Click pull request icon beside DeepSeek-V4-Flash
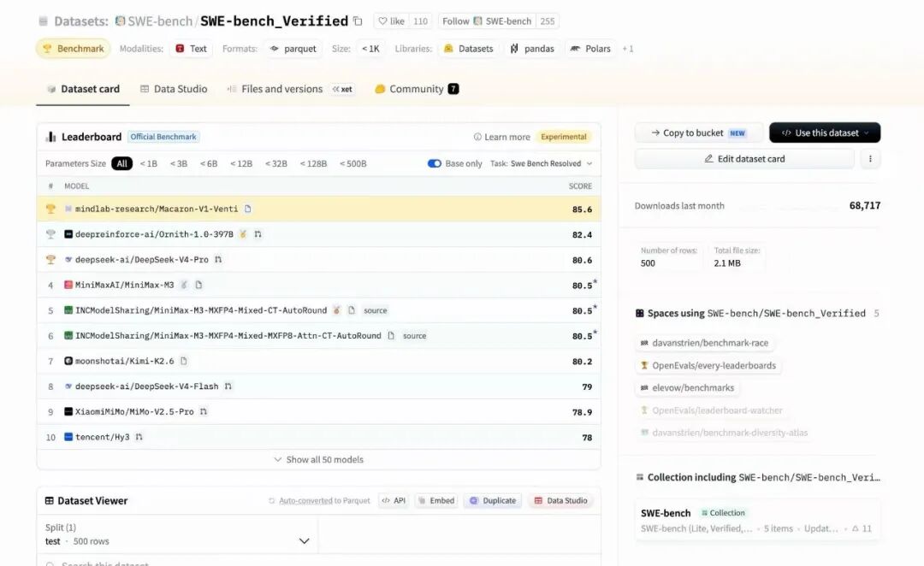 (228, 386)
